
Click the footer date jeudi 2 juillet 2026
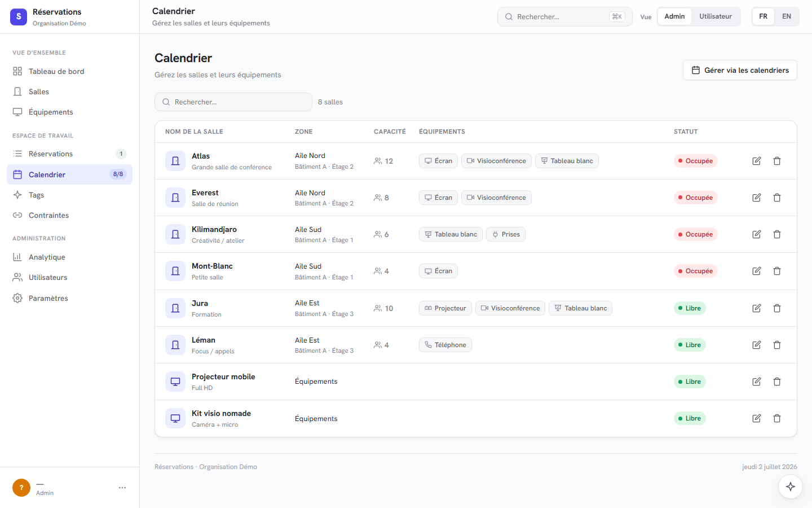pyautogui.click(x=770, y=467)
